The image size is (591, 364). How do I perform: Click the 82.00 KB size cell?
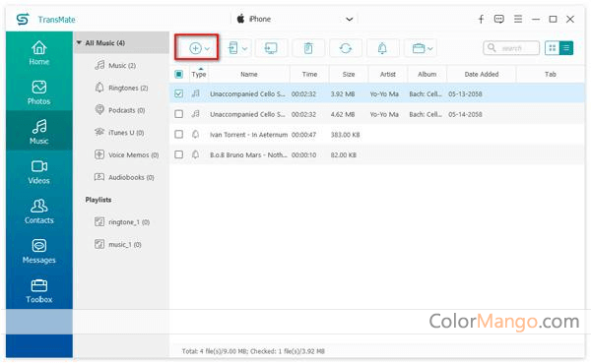point(343,154)
